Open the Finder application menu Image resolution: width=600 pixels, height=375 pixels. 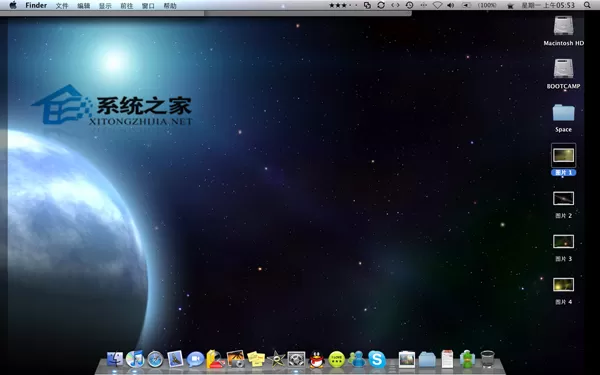point(36,5)
